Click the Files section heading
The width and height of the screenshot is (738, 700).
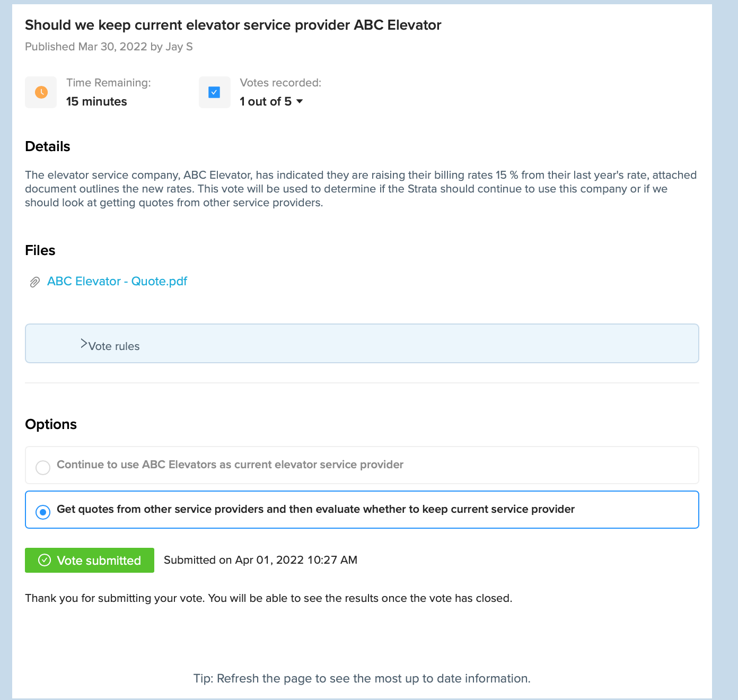40,250
